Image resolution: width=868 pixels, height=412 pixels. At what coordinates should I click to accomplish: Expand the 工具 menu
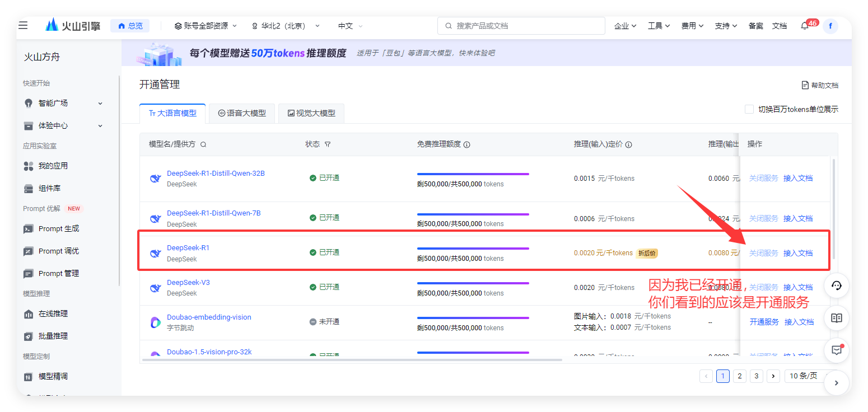(x=659, y=26)
